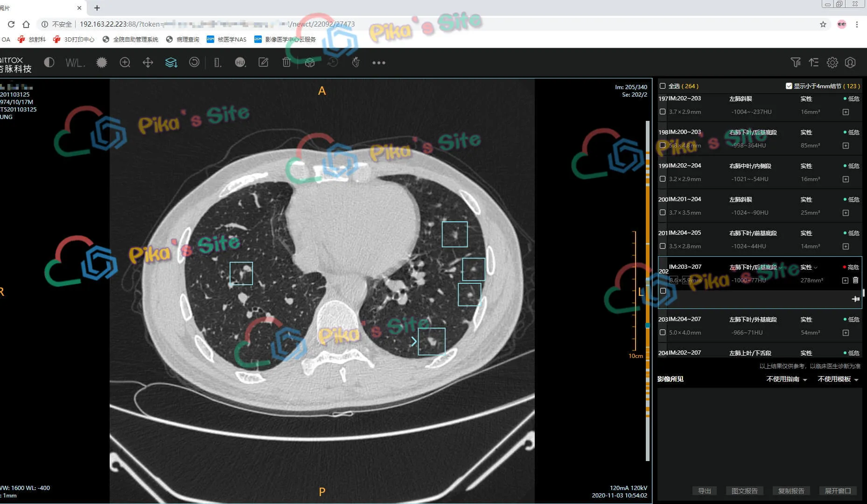Open a new browser tab

97,8
